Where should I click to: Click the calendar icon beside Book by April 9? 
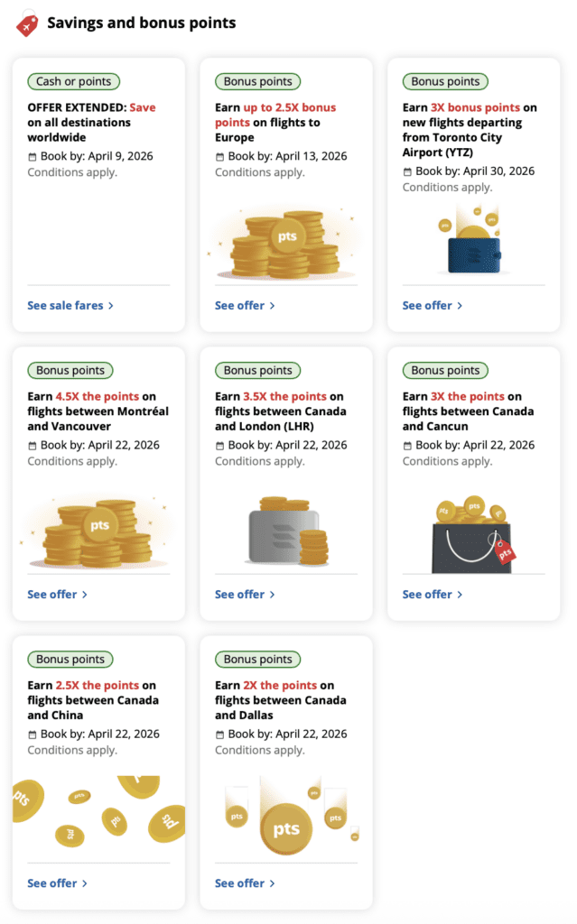33,157
